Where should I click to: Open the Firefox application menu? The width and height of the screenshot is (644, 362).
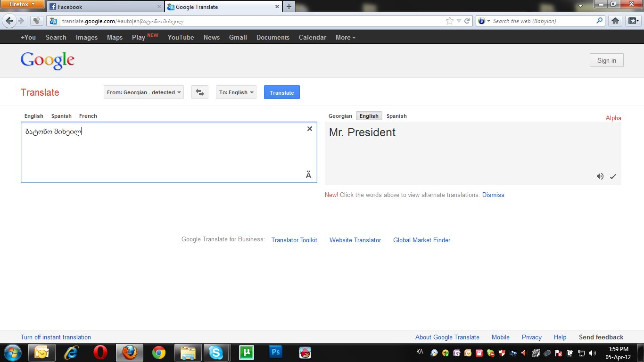click(23, 4)
